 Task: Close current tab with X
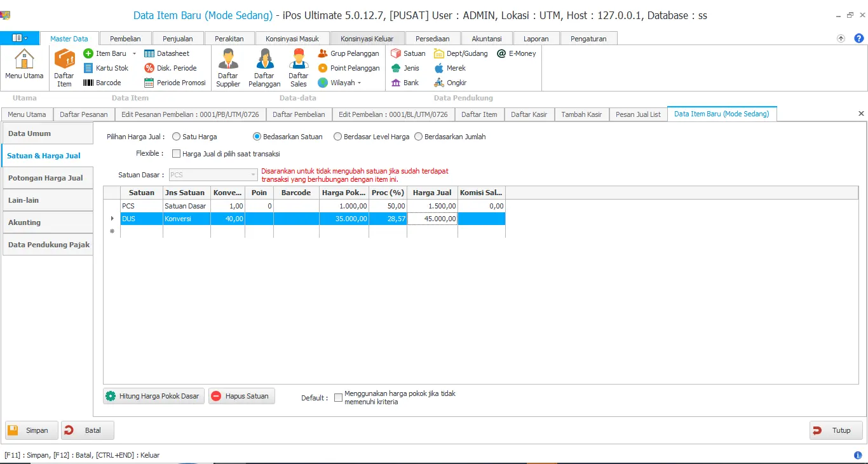[861, 114]
